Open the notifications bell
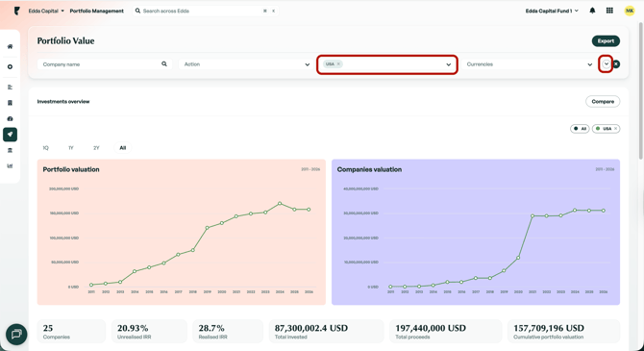Screen dimensions: 644x351 [592, 11]
